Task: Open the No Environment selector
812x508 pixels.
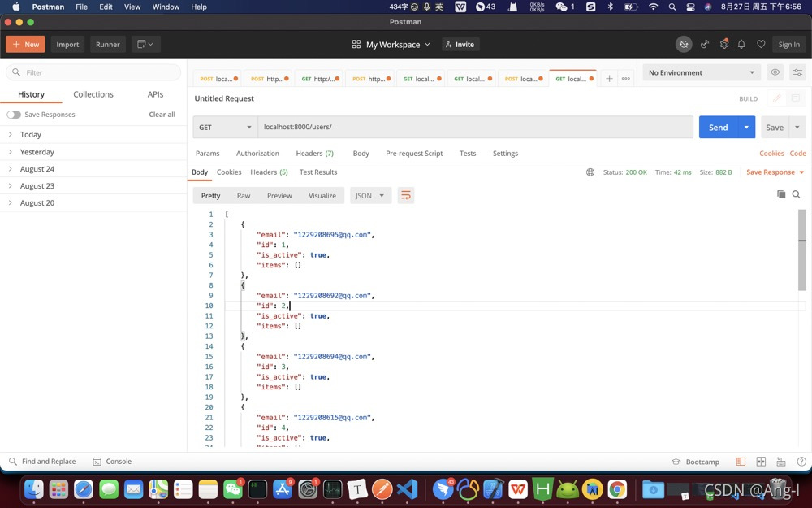Action: pos(702,72)
